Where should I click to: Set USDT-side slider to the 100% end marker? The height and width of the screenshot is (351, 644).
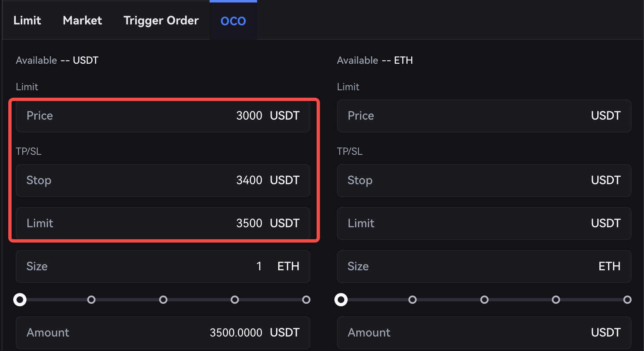pyautogui.click(x=306, y=300)
